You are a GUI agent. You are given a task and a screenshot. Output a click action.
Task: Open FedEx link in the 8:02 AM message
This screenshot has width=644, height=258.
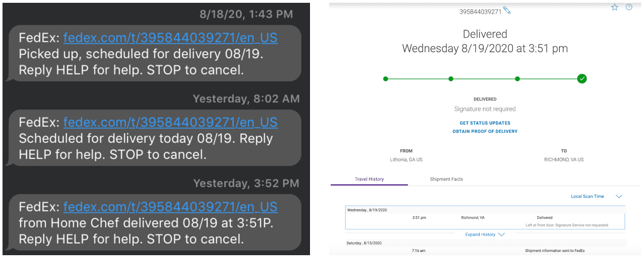pyautogui.click(x=170, y=122)
